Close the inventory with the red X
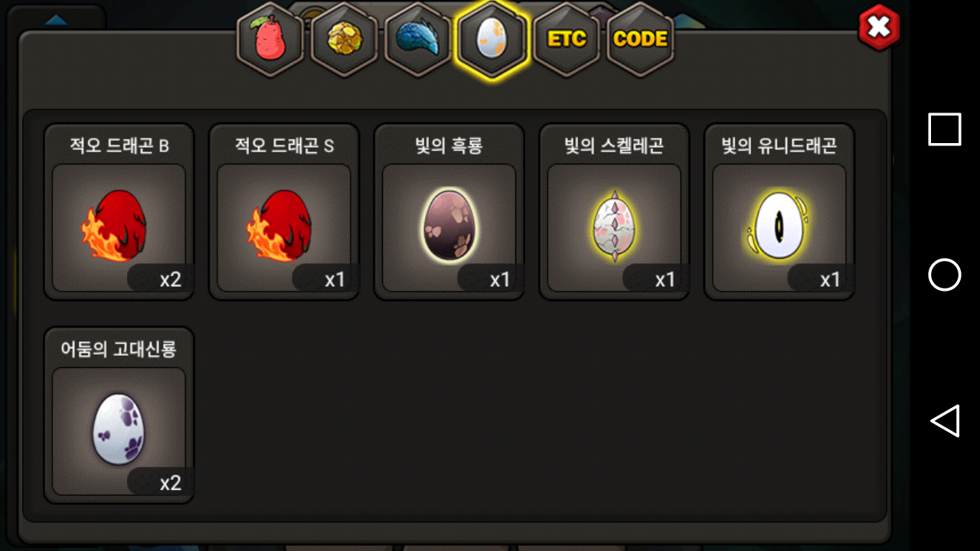980x551 pixels. pyautogui.click(x=880, y=28)
